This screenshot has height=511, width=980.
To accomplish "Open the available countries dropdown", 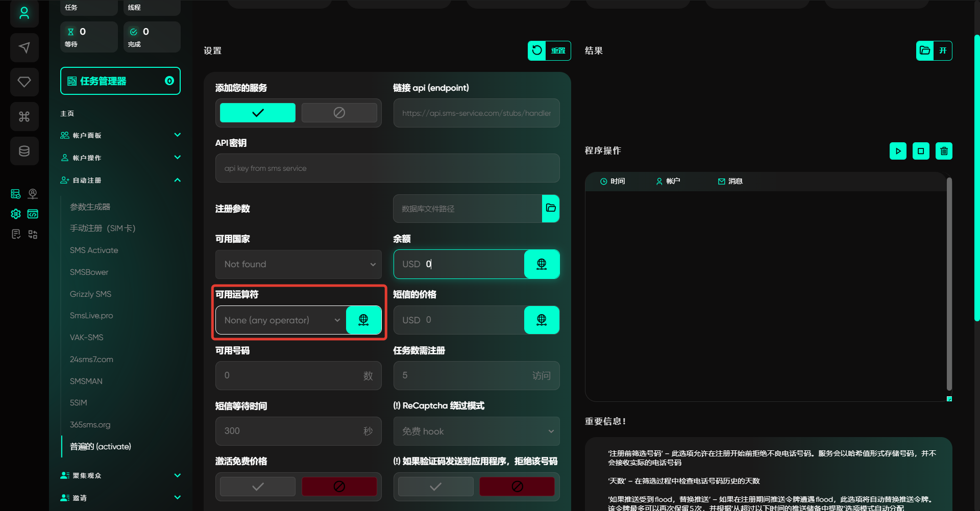I will 298,264.
